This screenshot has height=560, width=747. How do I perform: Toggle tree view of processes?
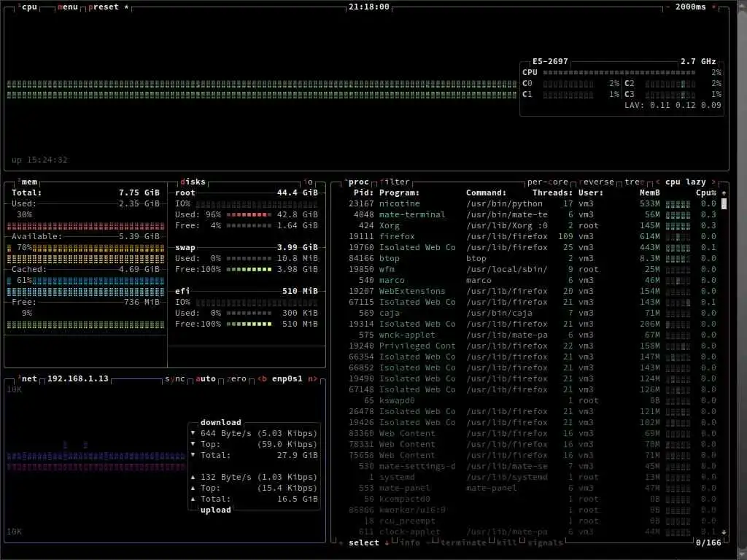[634, 182]
